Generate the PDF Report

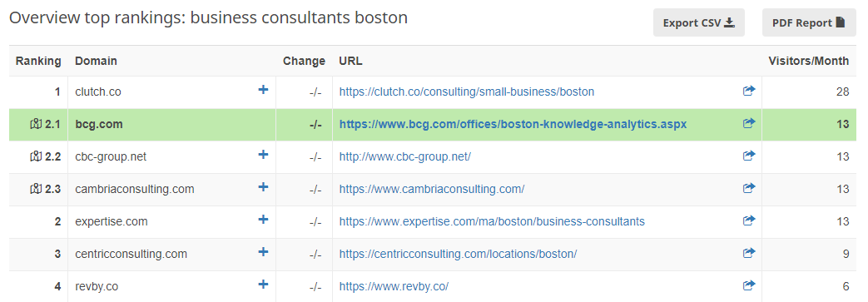(809, 22)
